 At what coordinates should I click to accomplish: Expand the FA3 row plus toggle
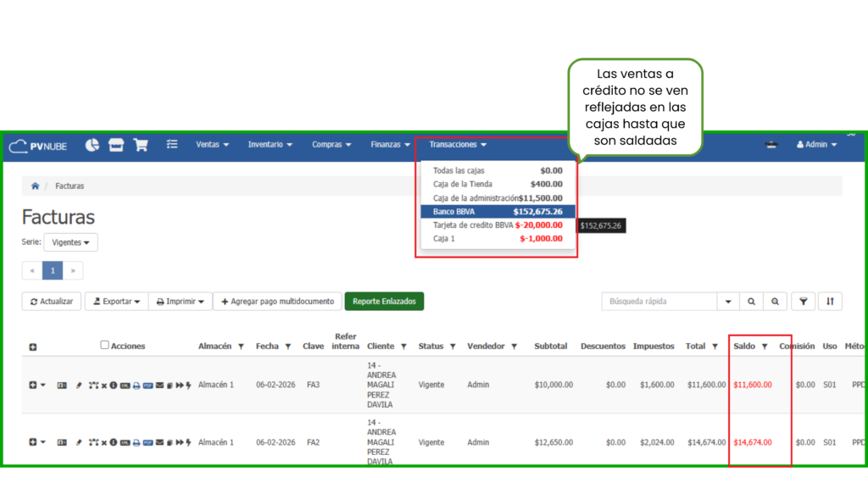pos(33,385)
